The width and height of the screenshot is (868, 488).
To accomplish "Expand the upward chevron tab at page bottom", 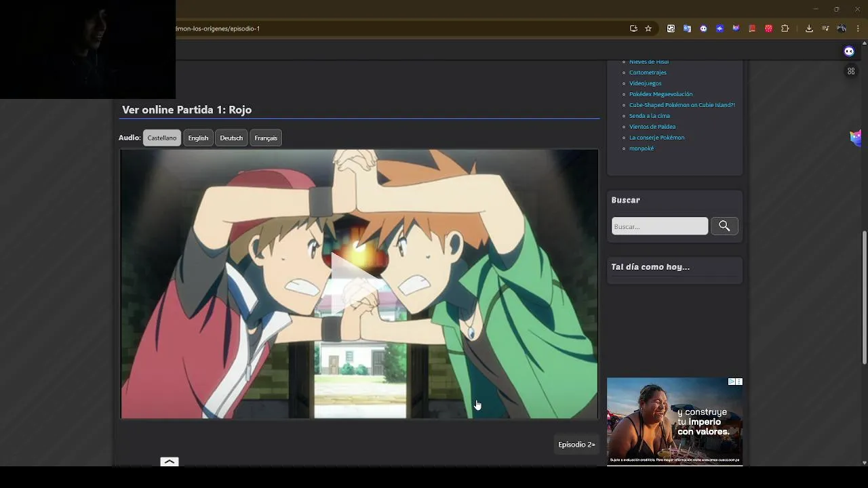I will point(170,462).
